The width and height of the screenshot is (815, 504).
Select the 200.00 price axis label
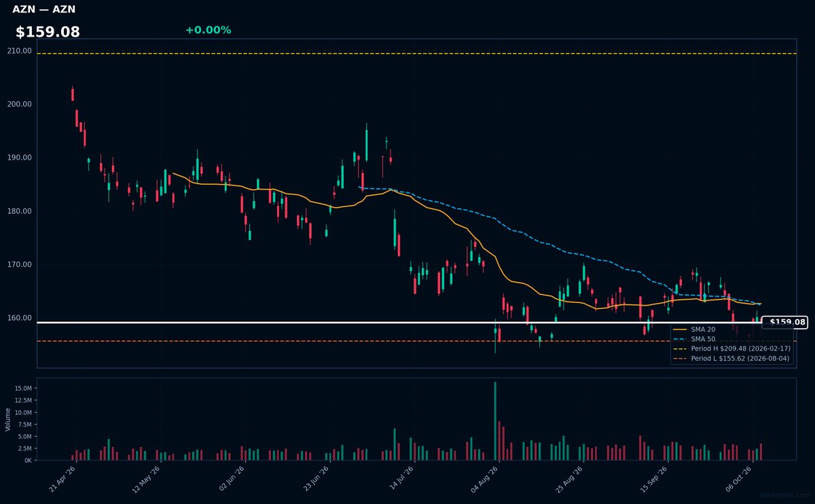click(20, 104)
